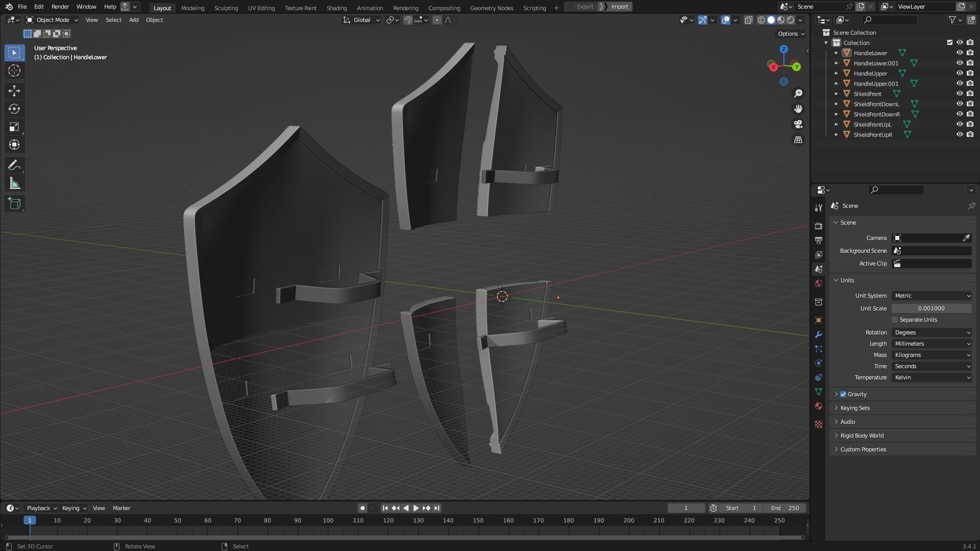The width and height of the screenshot is (980, 551).
Task: Click the camera eyedropper icon
Action: pos(966,238)
